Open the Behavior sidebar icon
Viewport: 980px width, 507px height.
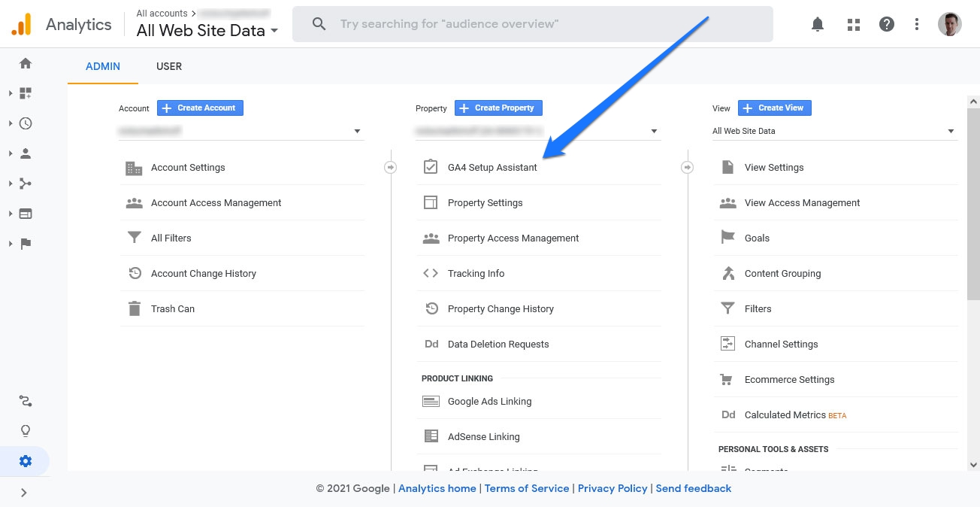click(x=26, y=214)
